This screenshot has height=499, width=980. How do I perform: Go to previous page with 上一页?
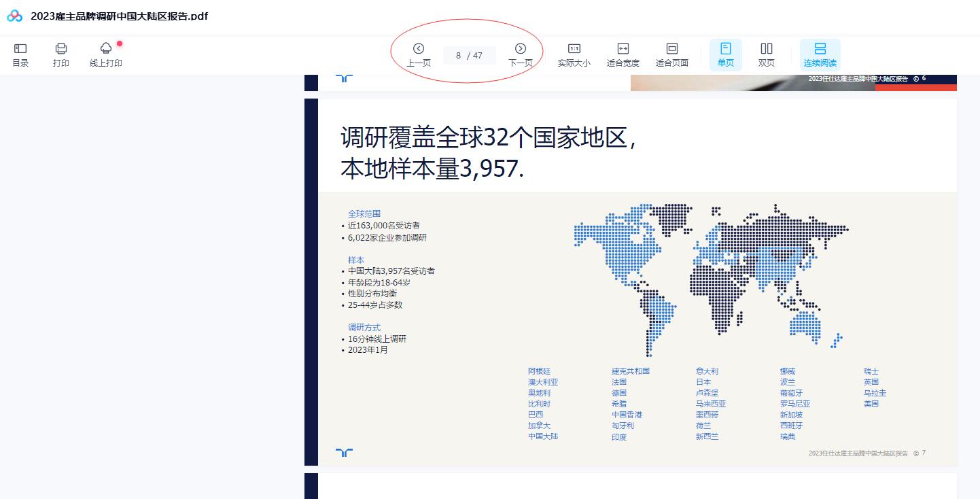click(419, 54)
